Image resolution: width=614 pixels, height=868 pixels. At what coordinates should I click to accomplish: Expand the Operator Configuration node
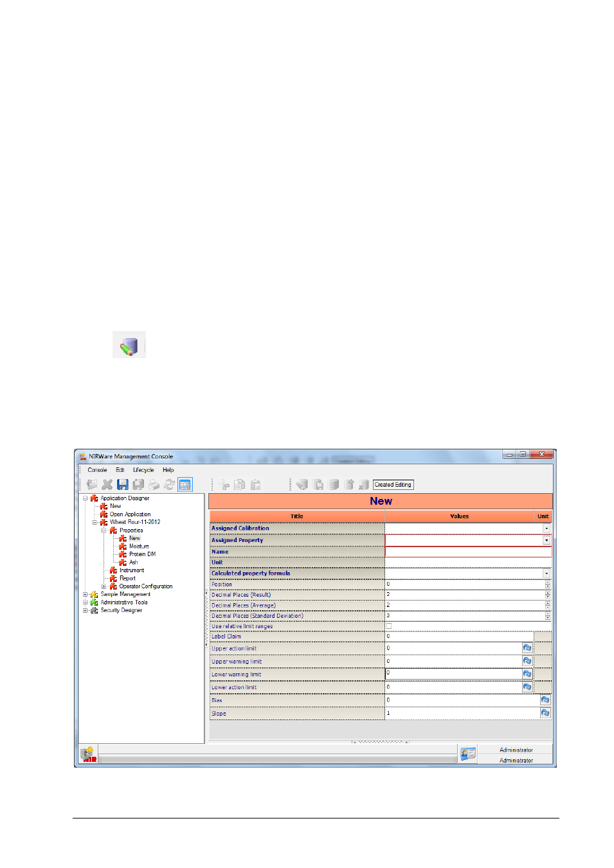[x=104, y=586]
